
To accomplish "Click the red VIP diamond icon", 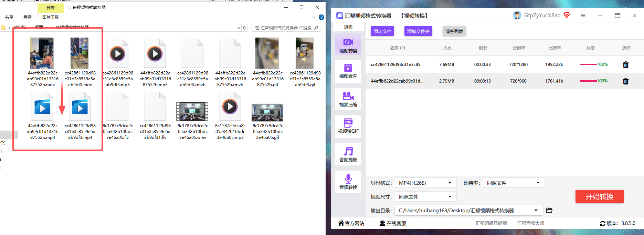I will click(567, 15).
